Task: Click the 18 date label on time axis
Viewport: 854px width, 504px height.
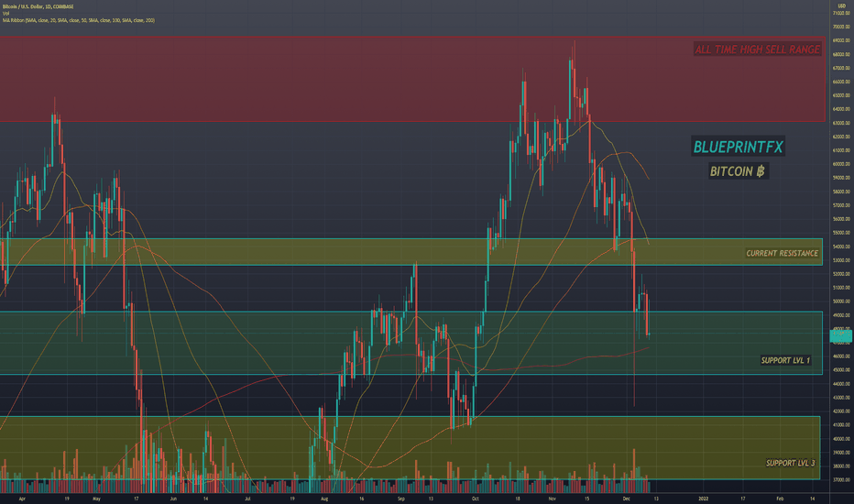Action: [518, 499]
